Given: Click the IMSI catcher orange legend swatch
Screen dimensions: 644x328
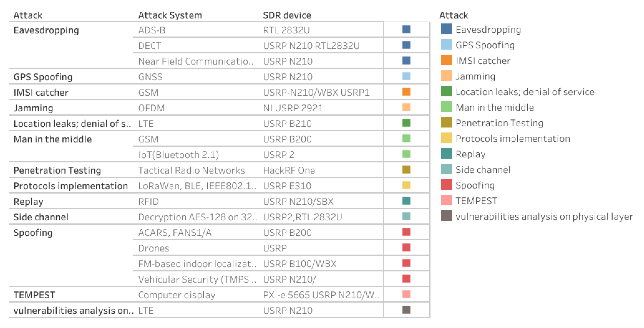Looking at the screenshot, I should tap(446, 60).
